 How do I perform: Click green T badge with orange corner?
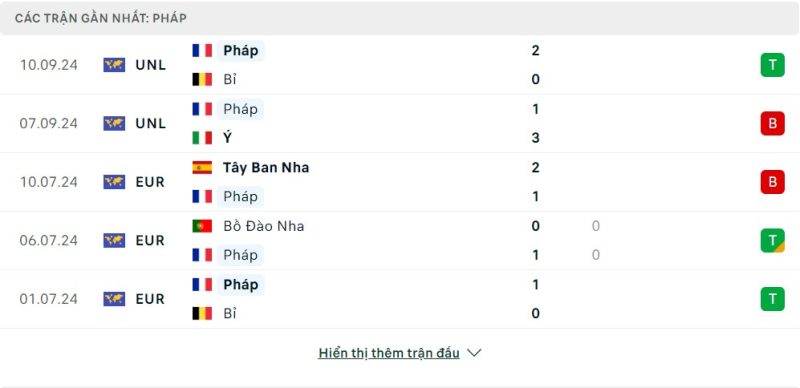click(772, 240)
